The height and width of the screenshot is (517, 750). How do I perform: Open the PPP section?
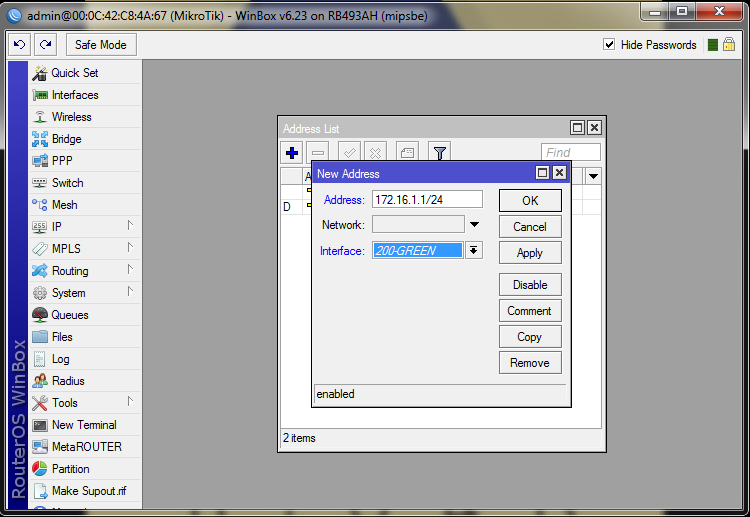point(86,161)
